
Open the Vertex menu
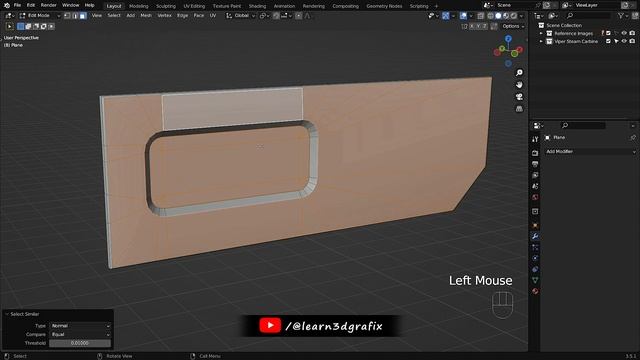pos(164,16)
